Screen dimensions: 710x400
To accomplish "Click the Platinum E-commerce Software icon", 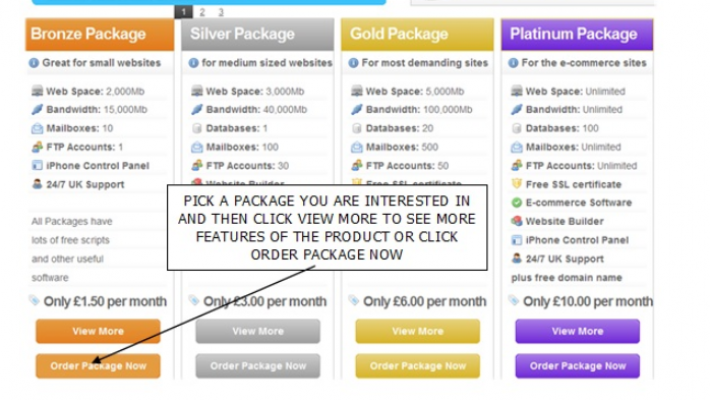I will [x=516, y=203].
